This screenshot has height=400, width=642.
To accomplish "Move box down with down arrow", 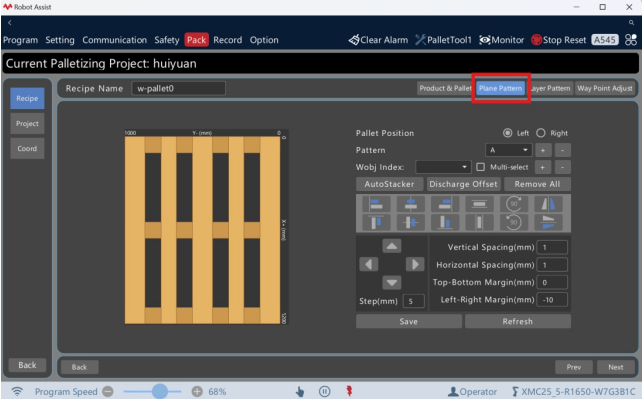I will point(391,282).
